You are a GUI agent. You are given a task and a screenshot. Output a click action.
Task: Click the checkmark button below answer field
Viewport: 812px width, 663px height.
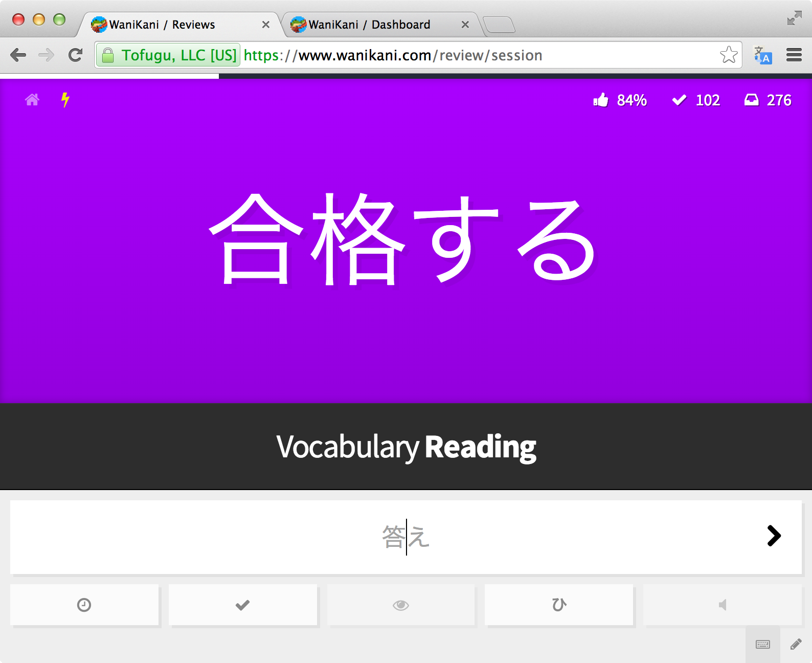[x=243, y=605]
